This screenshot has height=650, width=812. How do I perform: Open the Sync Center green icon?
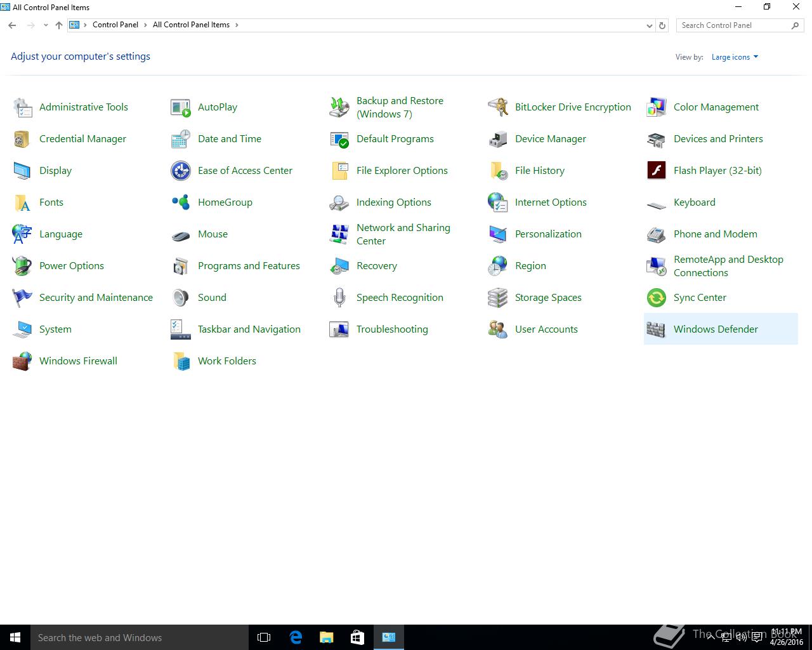[x=656, y=298]
